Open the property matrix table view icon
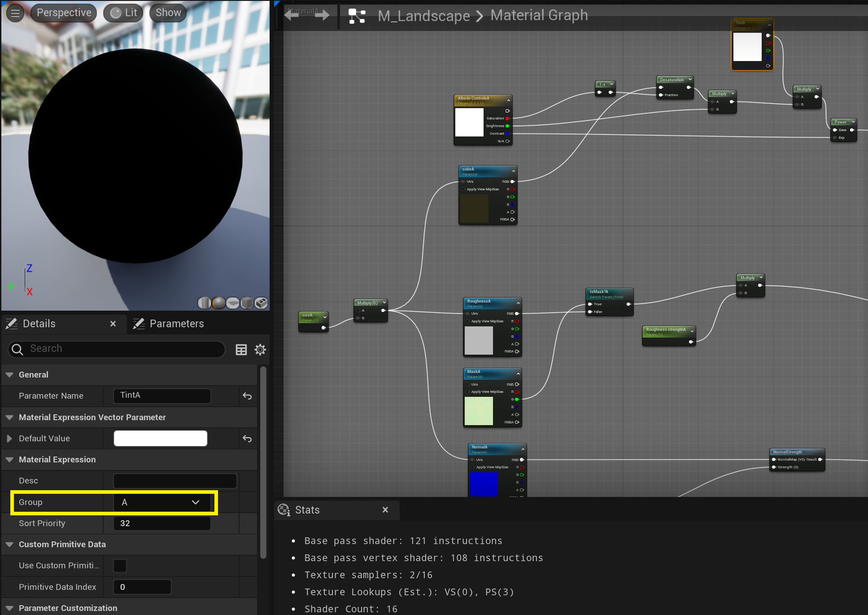The image size is (868, 615). click(x=241, y=350)
